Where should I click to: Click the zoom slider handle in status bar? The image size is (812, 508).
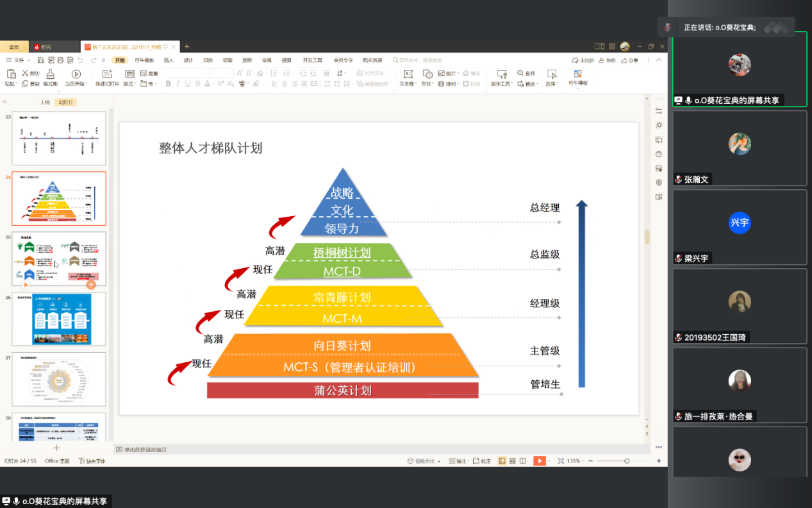tap(627, 461)
